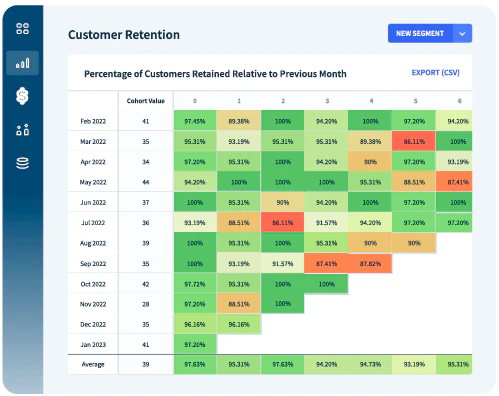Select the Jan 2023 row label
Screen dimensions: 499x396
[93, 345]
